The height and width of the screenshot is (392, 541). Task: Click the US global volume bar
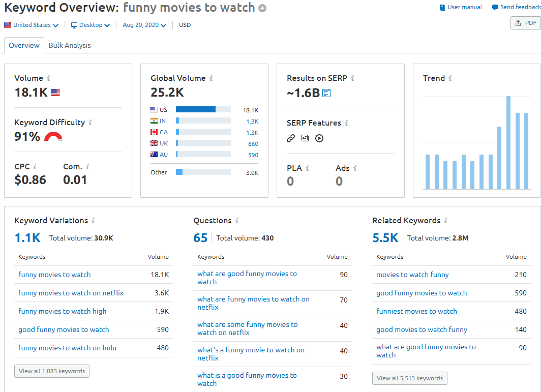pyautogui.click(x=203, y=110)
